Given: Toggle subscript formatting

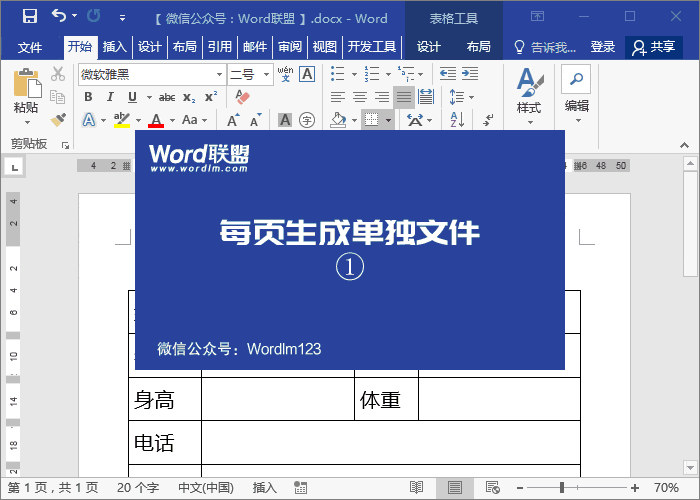Looking at the screenshot, I should tap(189, 97).
